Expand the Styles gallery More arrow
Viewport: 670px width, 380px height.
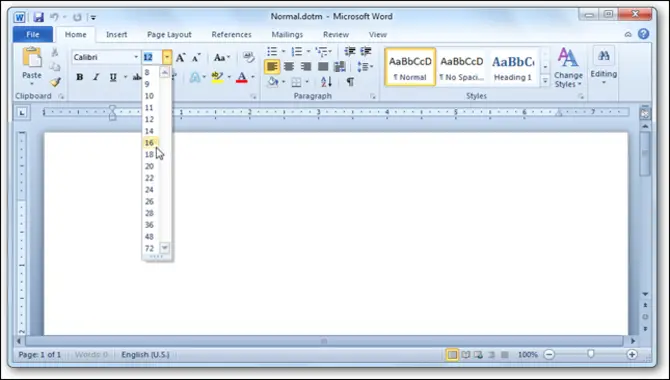click(x=545, y=80)
